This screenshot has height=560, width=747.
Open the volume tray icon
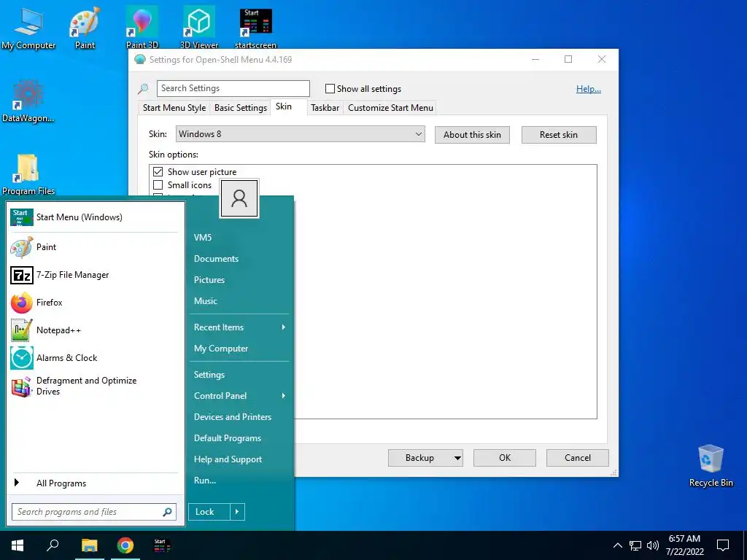point(653,545)
